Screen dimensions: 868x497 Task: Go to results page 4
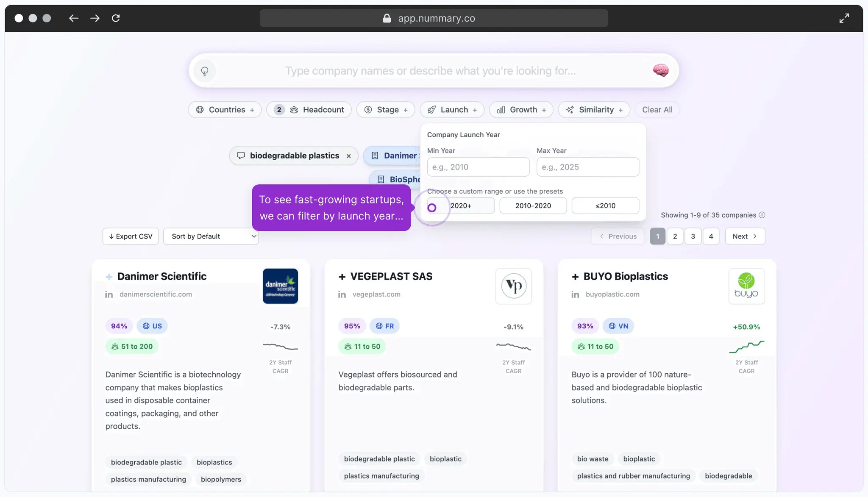point(711,236)
